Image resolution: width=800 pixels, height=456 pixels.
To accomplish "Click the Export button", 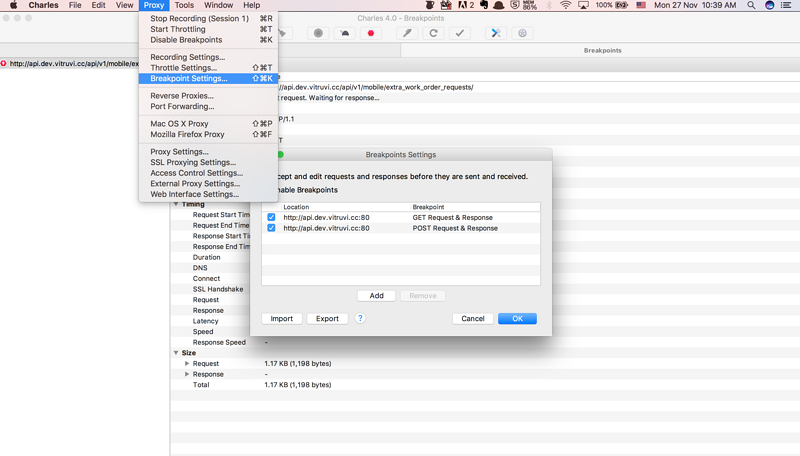I will 327,319.
